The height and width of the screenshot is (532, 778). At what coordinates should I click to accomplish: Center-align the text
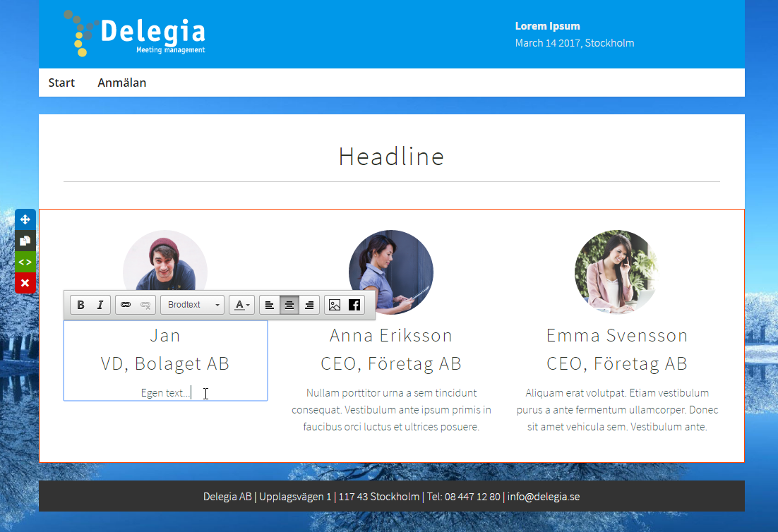click(289, 305)
